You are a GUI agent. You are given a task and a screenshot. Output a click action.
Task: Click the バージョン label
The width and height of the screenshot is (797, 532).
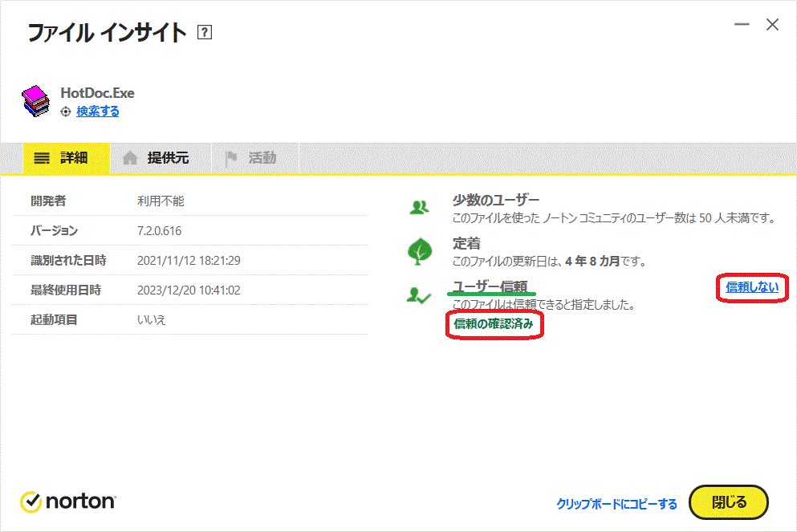[x=54, y=230]
